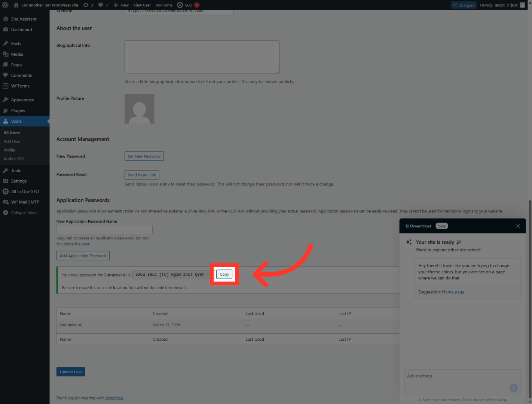532x404 pixels.
Task: Close the DreamHost assistant panel
Action: (x=518, y=226)
